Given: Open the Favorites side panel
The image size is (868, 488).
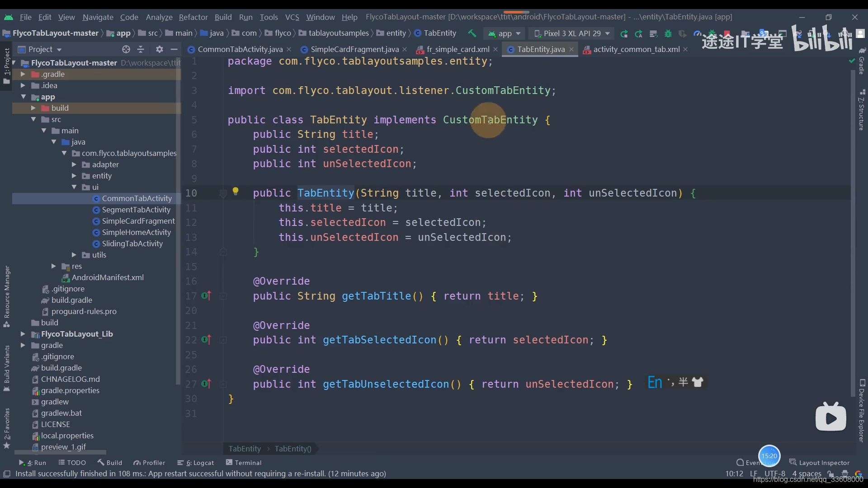Looking at the screenshot, I should pos(7,427).
